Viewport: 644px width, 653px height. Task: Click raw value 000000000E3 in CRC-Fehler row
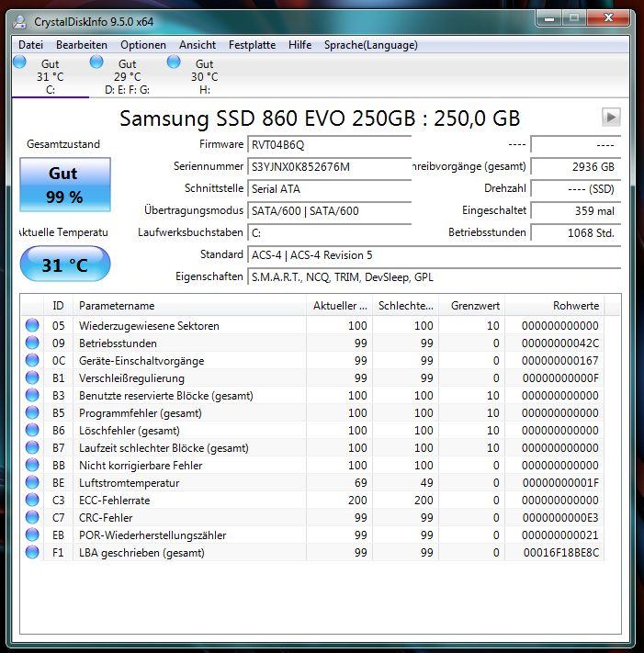pos(560,518)
